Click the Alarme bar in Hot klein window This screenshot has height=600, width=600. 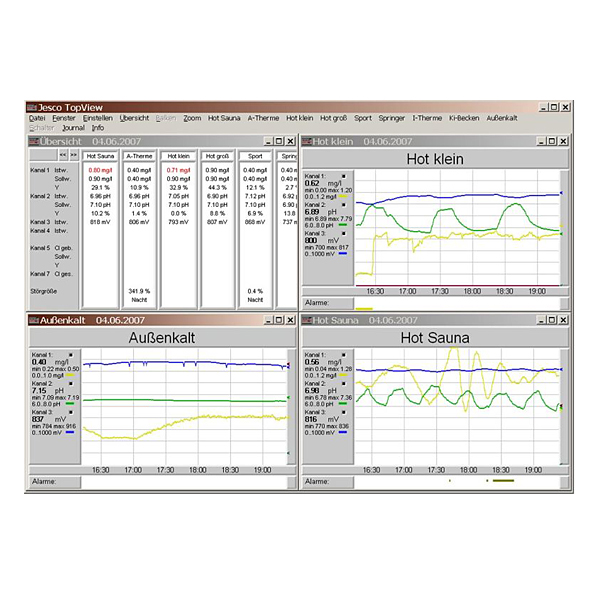coord(457,303)
